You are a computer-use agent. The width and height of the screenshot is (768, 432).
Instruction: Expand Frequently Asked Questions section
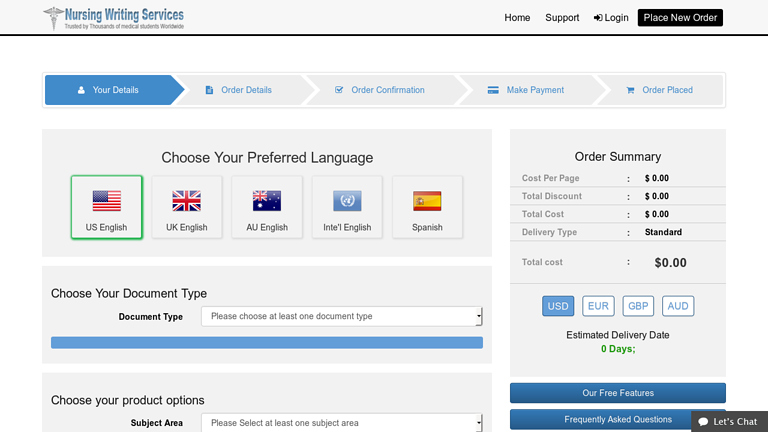[617, 419]
